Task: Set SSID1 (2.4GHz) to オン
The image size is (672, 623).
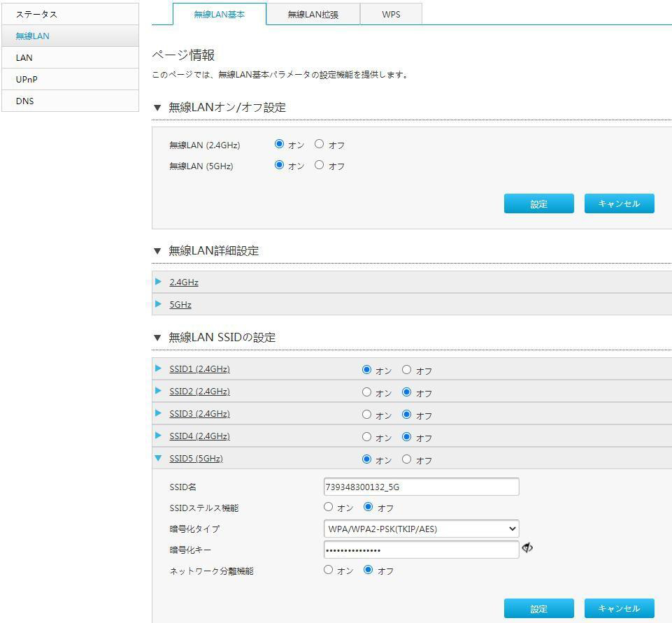Action: point(367,369)
